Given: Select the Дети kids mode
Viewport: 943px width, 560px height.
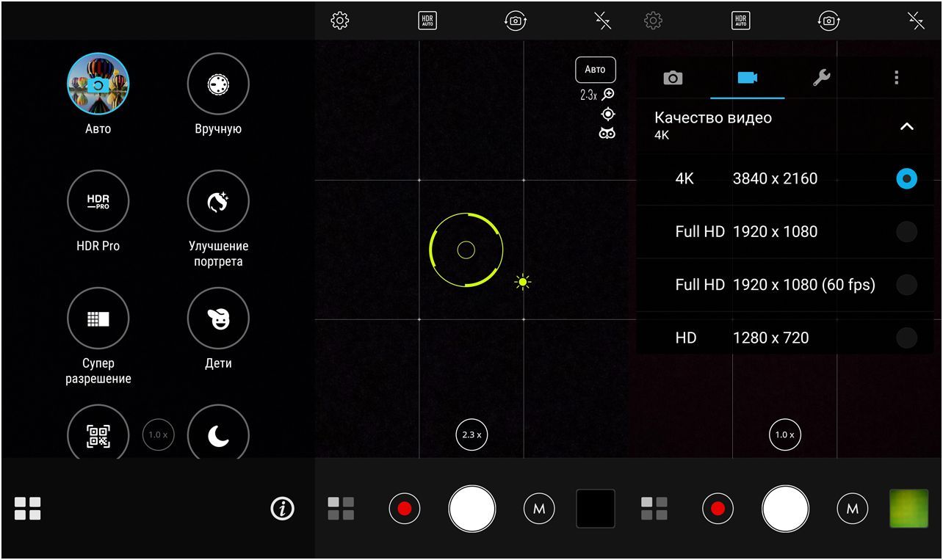Looking at the screenshot, I should (x=218, y=319).
